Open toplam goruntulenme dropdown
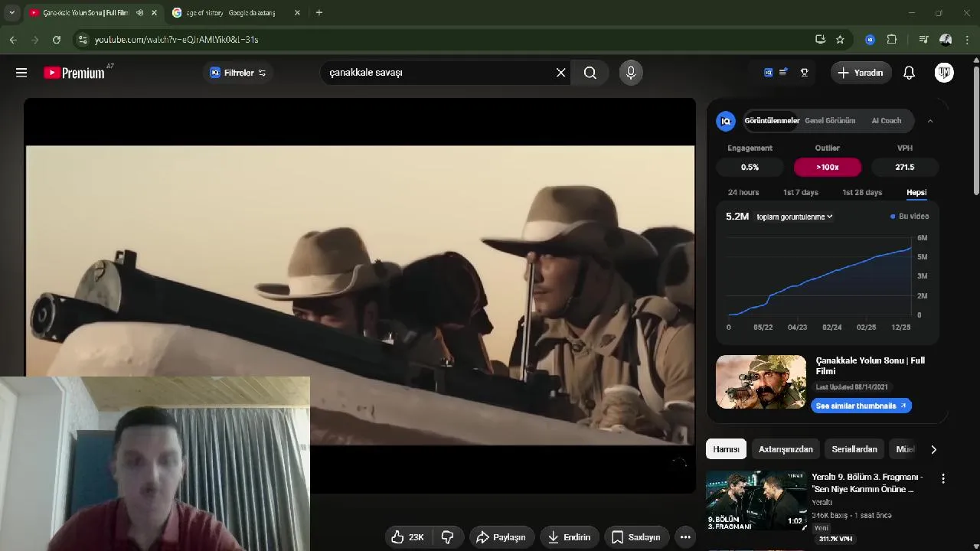 click(794, 217)
